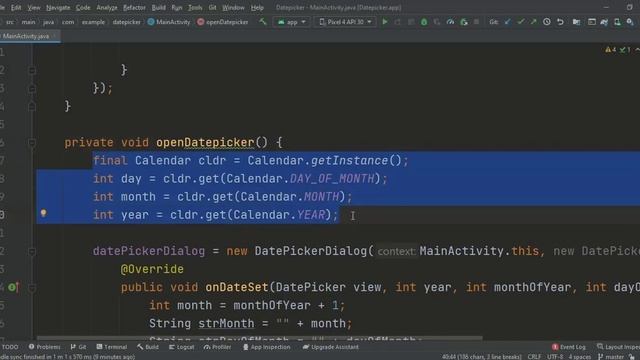Open the Event Log tool window

(569, 347)
